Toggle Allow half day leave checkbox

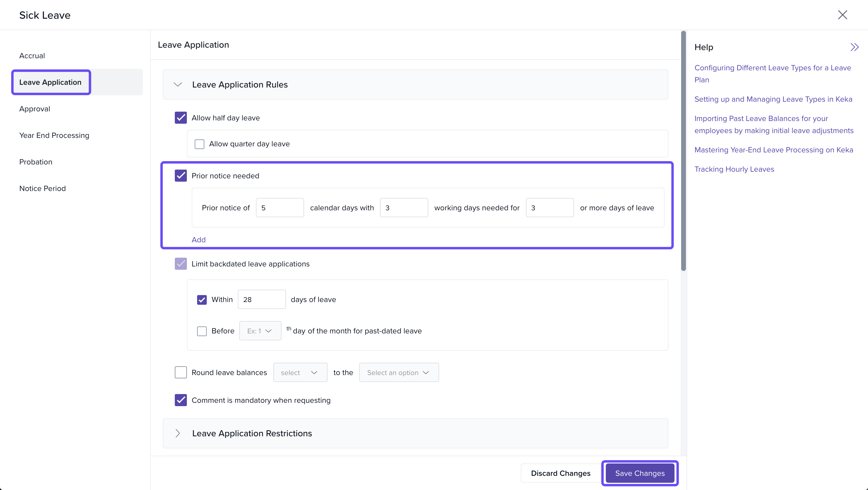click(x=181, y=118)
